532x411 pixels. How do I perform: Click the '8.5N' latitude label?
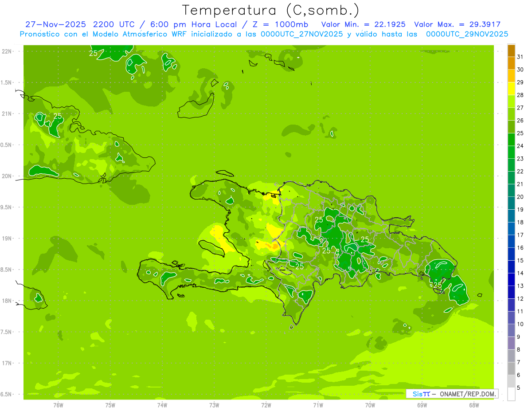7,270
